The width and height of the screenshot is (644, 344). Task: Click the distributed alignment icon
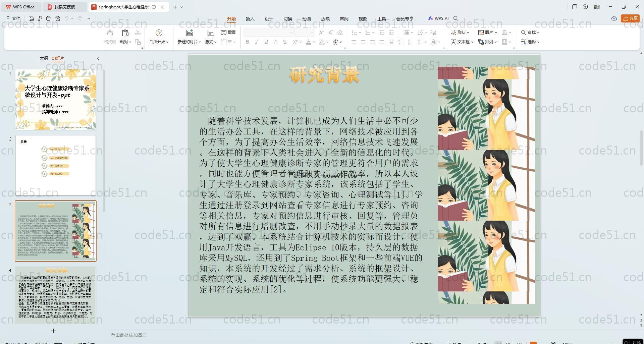(391, 42)
